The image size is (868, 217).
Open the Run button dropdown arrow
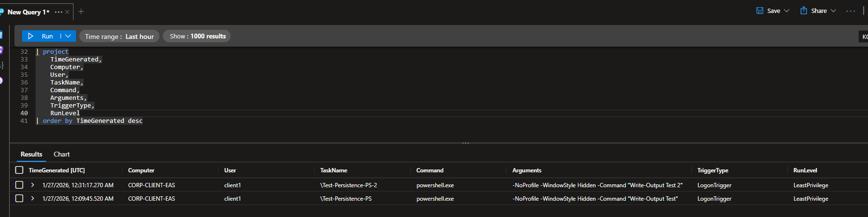pyautogui.click(x=68, y=36)
